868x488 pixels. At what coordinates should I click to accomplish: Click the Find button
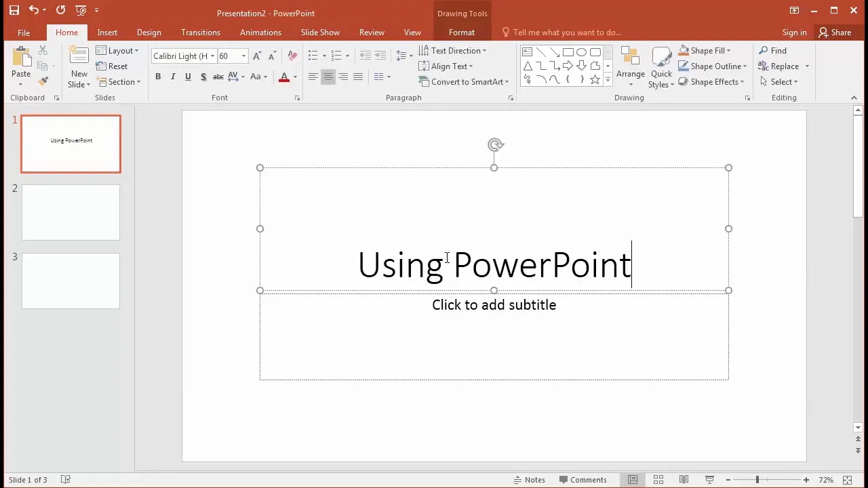pyautogui.click(x=773, y=51)
